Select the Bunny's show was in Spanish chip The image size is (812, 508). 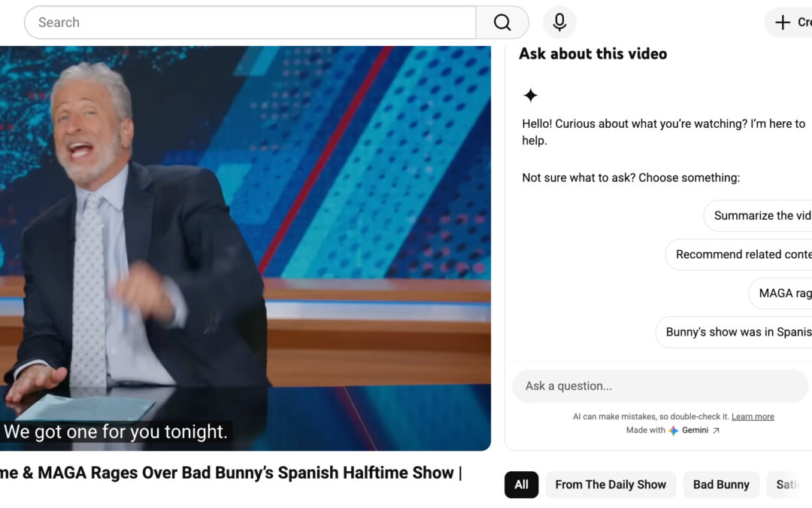click(734, 333)
